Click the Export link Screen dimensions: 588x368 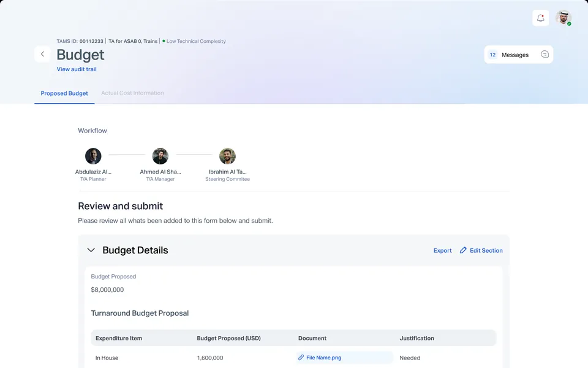(442, 250)
